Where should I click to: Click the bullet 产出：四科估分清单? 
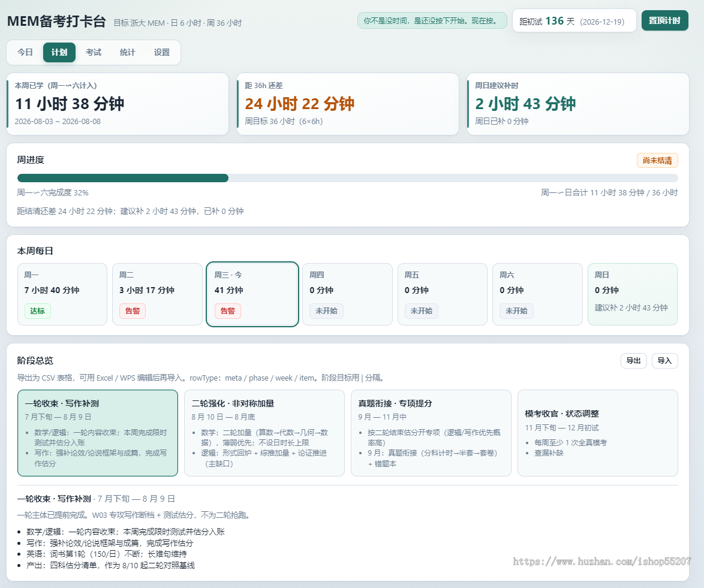[110, 566]
